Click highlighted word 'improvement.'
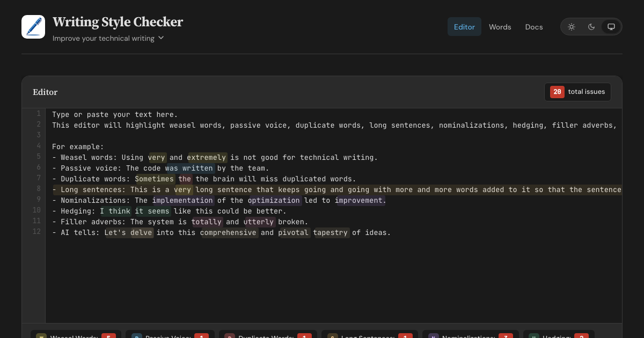This screenshot has width=644, height=338. (361, 200)
